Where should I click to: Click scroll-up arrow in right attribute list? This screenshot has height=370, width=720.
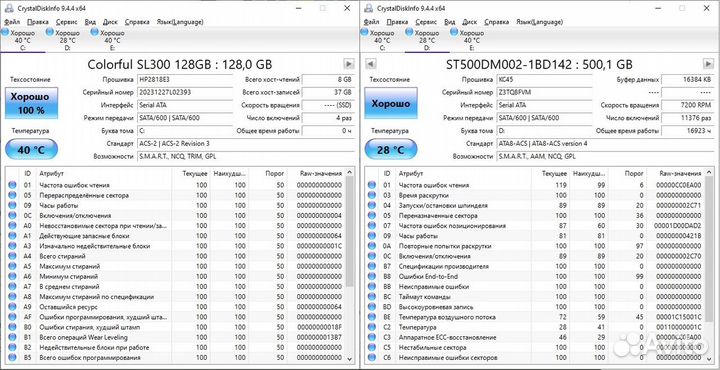(x=709, y=173)
